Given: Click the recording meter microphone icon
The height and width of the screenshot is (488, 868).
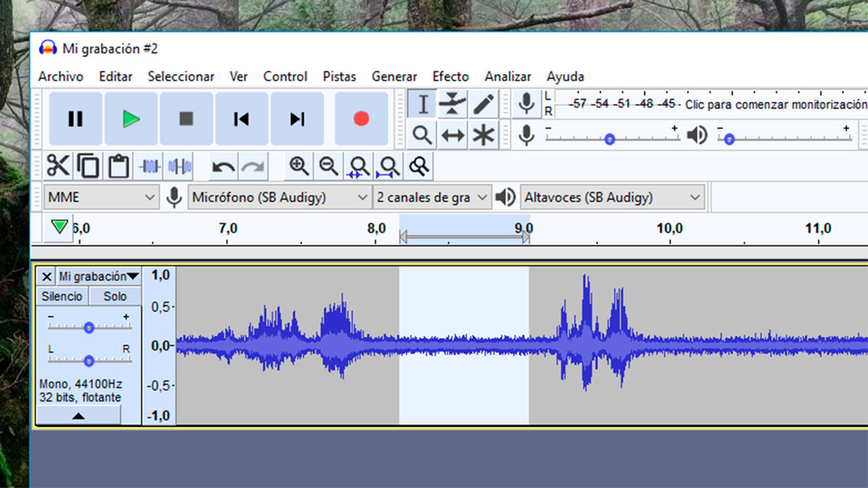Looking at the screenshot, I should pos(526,104).
